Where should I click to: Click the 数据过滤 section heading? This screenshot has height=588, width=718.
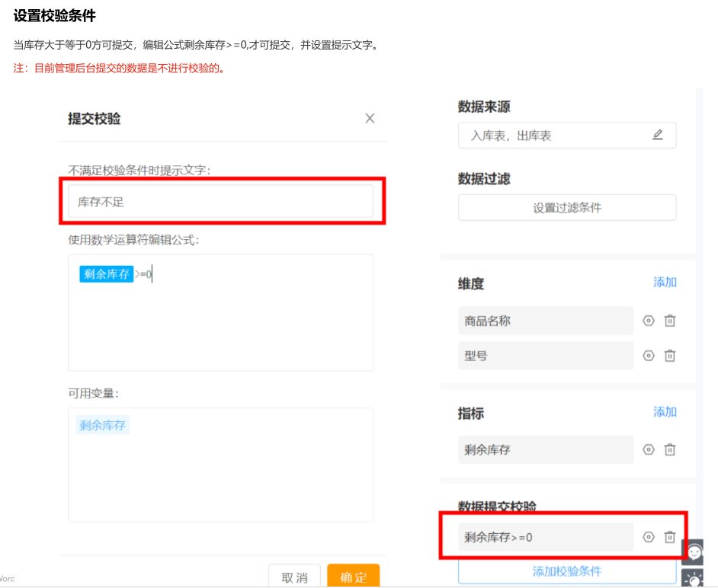point(484,178)
